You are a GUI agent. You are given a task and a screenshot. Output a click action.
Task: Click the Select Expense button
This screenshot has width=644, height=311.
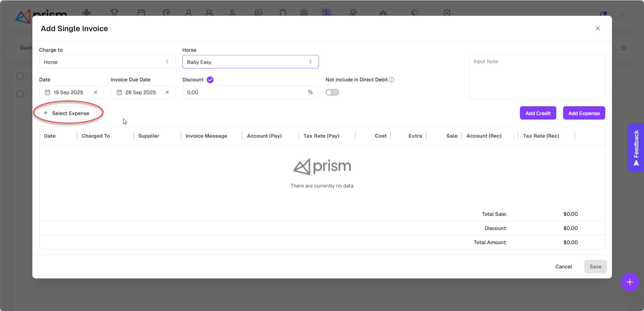coord(67,113)
